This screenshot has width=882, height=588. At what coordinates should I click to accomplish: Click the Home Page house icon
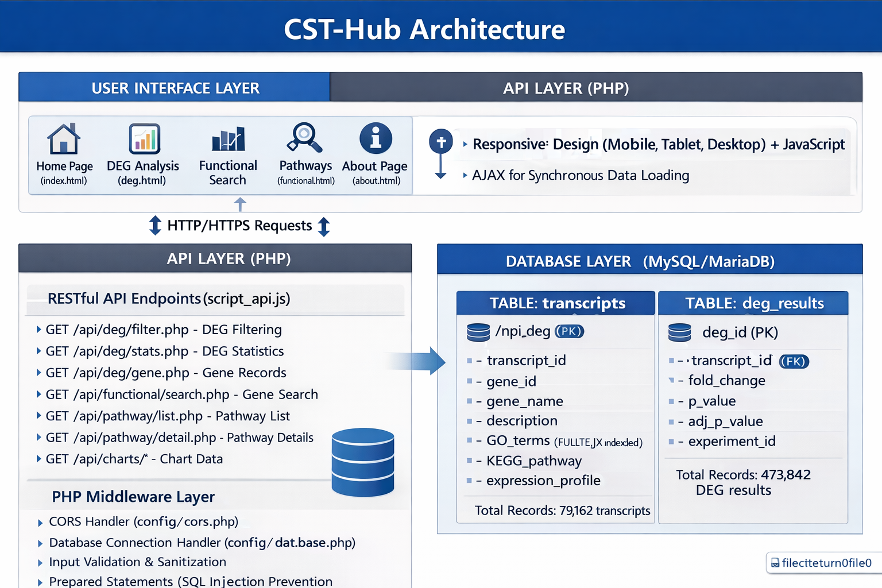click(x=63, y=139)
